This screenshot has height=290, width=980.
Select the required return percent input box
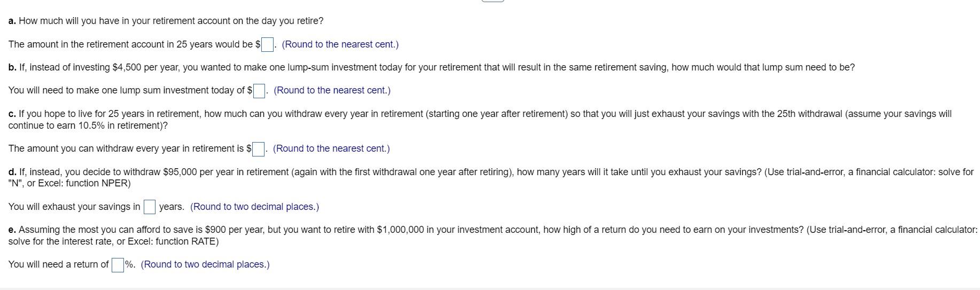pyautogui.click(x=118, y=265)
